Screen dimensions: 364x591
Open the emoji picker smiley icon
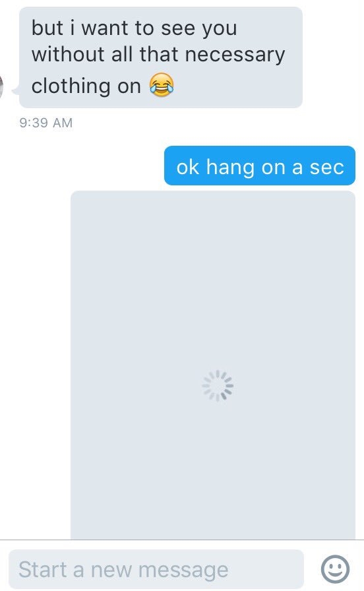(x=335, y=569)
